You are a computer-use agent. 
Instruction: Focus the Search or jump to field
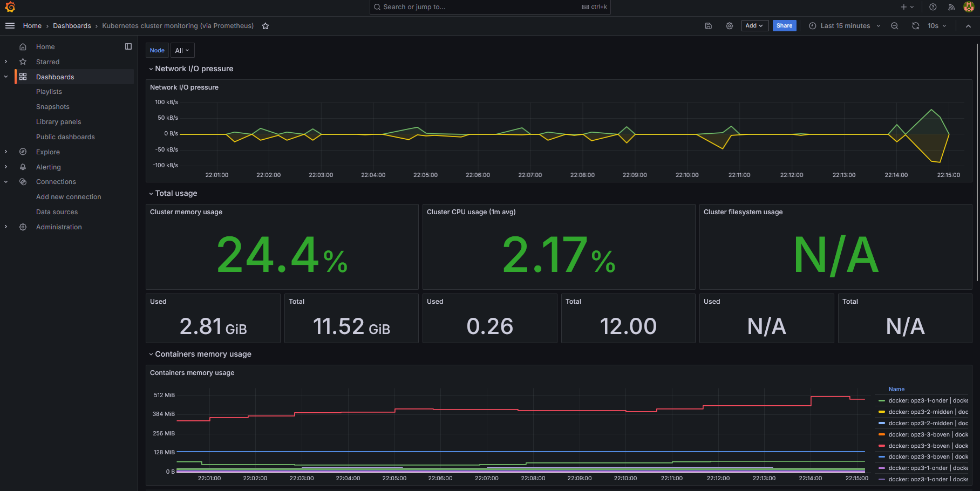coord(490,7)
